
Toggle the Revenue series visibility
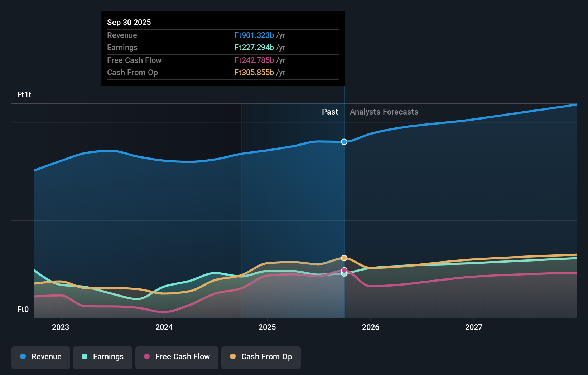coord(40,357)
